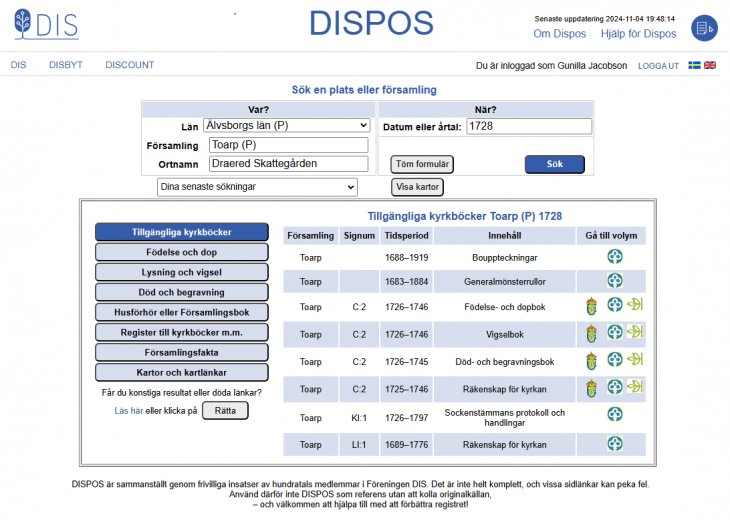730x520 pixels.
Task: Click the 1688–1919 period cell
Action: tap(406, 258)
